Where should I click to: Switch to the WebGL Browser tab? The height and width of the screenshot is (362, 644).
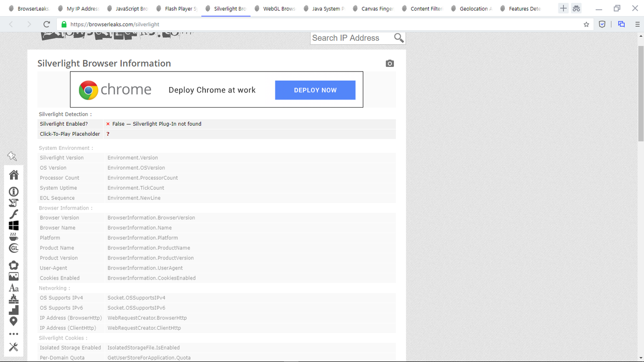pos(275,9)
